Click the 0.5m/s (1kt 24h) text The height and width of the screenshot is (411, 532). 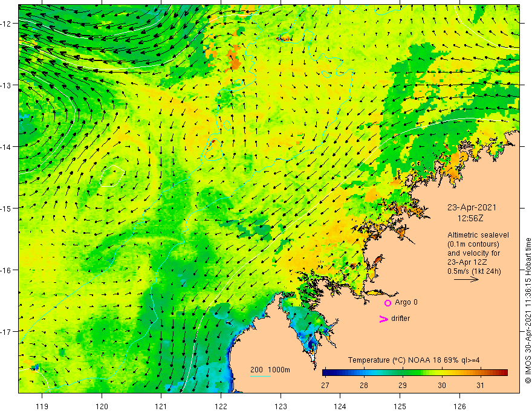tap(475, 271)
